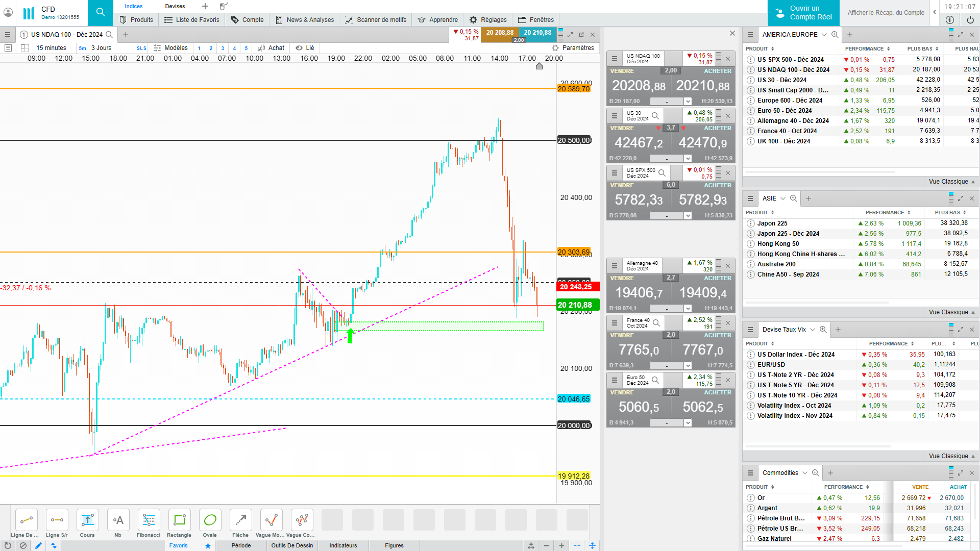The width and height of the screenshot is (980, 551).
Task: Switch to the Indicateurs tab
Action: [x=343, y=545]
